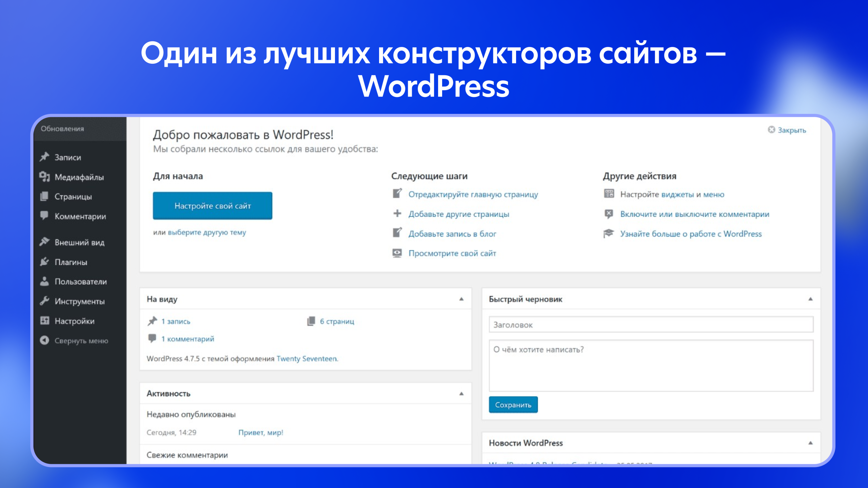This screenshot has height=488, width=868.
Task: Click Свернуть меню to collapse sidebar
Action: point(81,341)
